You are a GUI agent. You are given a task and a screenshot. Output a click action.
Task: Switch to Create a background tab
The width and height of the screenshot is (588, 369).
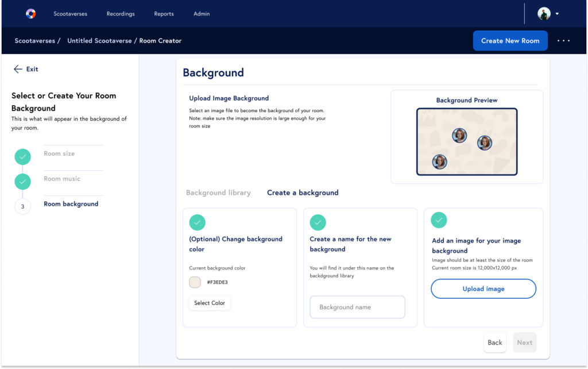coord(303,193)
